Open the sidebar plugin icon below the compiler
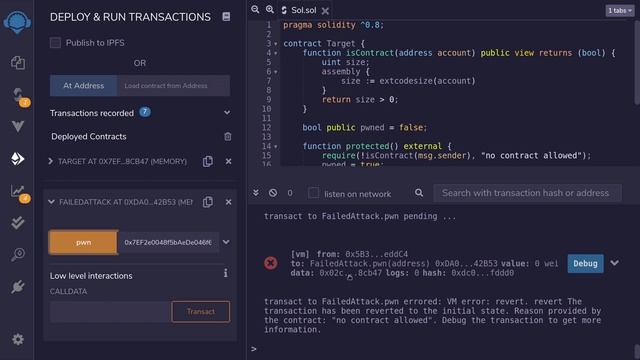The width and height of the screenshot is (640, 360). coord(18,127)
